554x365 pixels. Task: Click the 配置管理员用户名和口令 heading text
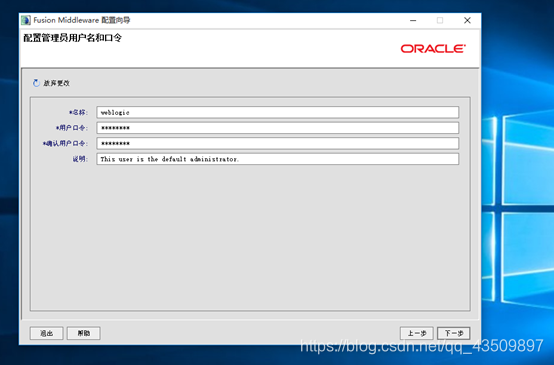pyautogui.click(x=73, y=38)
